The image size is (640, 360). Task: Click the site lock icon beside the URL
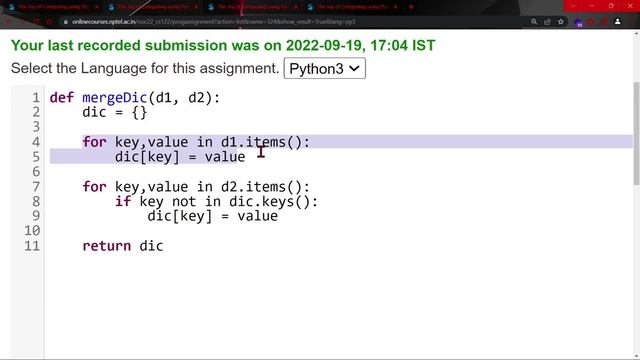pyautogui.click(x=65, y=22)
